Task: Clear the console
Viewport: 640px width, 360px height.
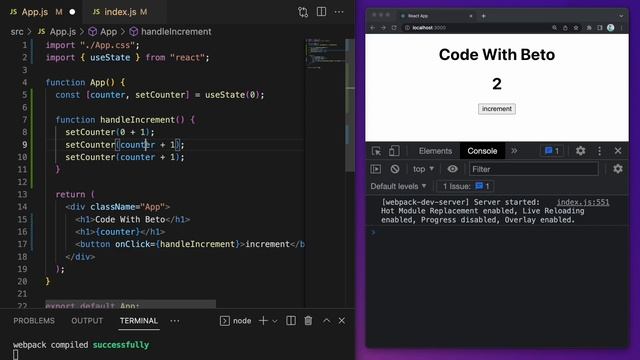Action: click(394, 169)
